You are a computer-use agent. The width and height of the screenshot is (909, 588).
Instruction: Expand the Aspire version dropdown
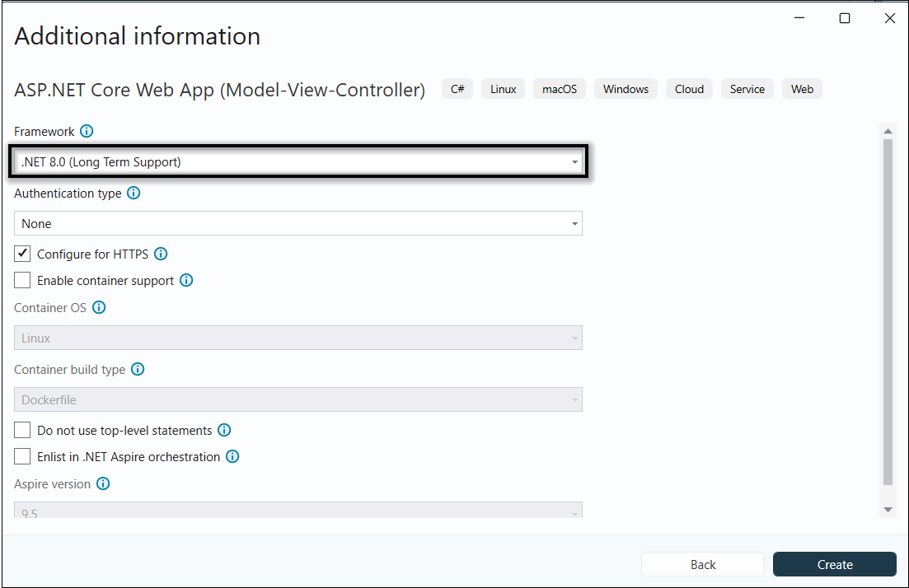click(x=574, y=511)
